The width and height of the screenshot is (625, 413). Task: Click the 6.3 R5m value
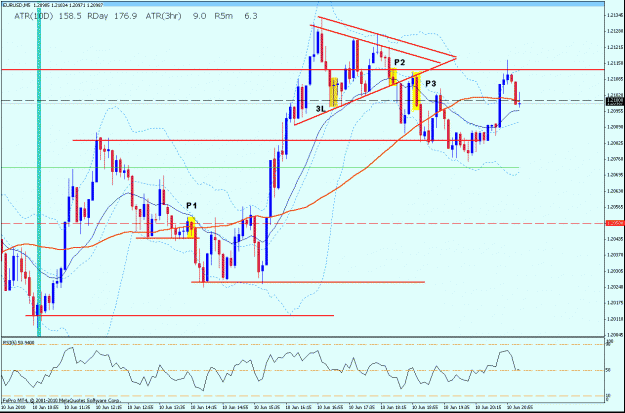tap(251, 16)
